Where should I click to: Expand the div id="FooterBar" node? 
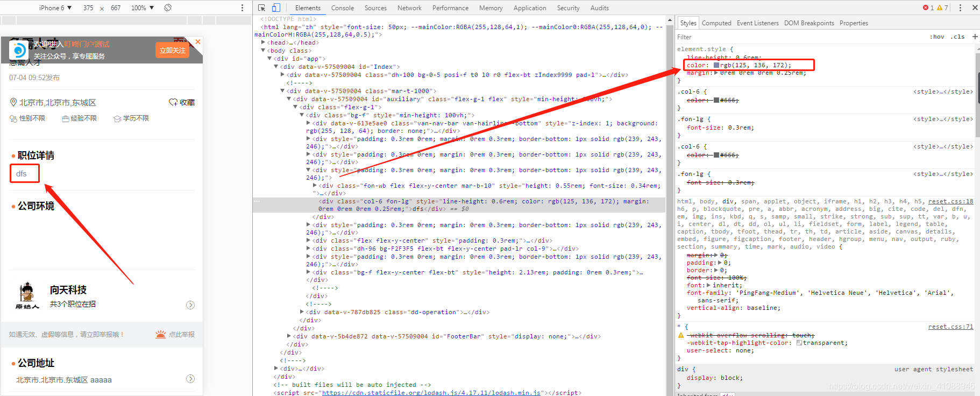click(x=289, y=336)
